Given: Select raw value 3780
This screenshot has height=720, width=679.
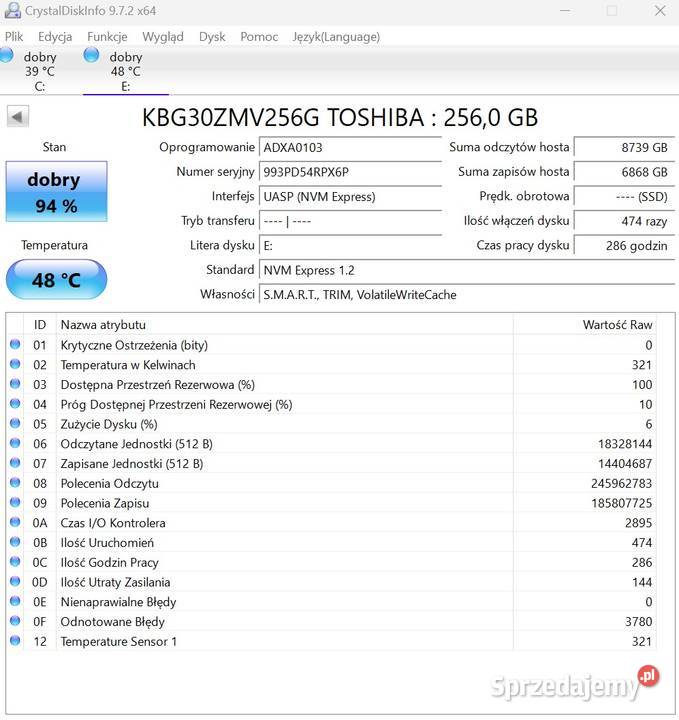Looking at the screenshot, I should pyautogui.click(x=639, y=621).
